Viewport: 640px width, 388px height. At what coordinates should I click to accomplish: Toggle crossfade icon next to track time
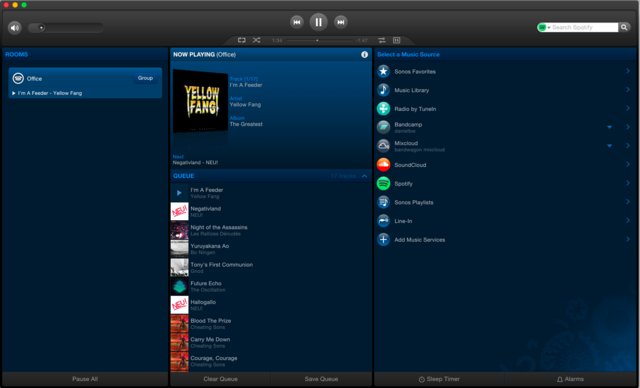(382, 40)
